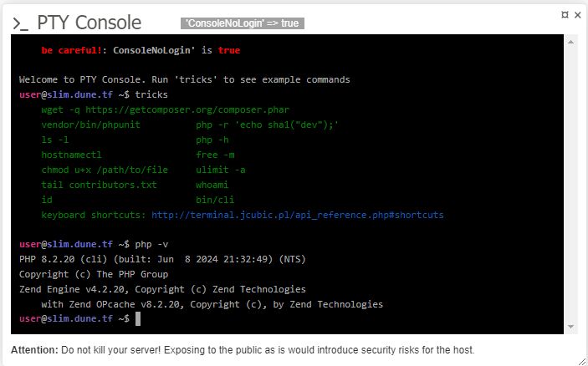Click the maximize panel icon

tap(565, 15)
